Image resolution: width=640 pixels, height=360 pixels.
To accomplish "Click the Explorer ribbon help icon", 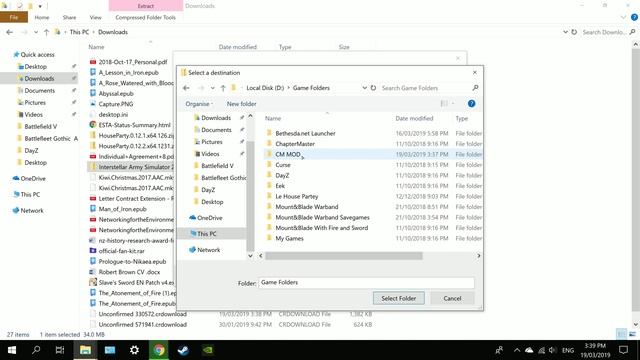I will click(634, 17).
